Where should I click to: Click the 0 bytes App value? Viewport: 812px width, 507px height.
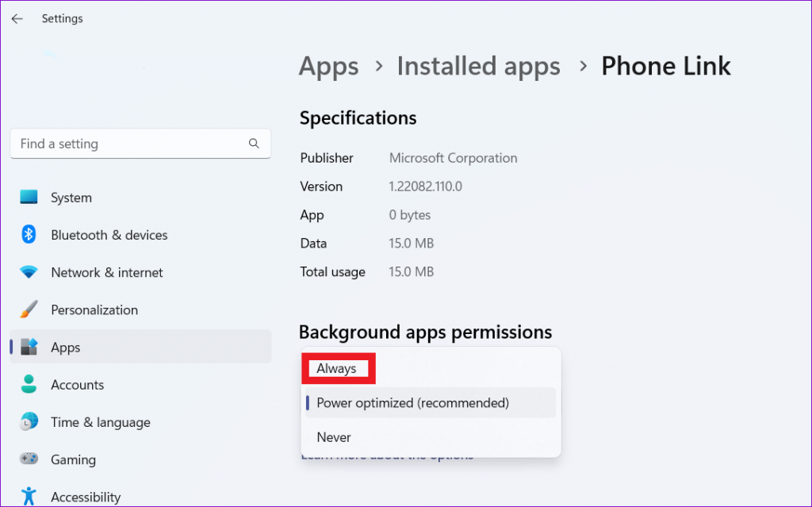[410, 214]
